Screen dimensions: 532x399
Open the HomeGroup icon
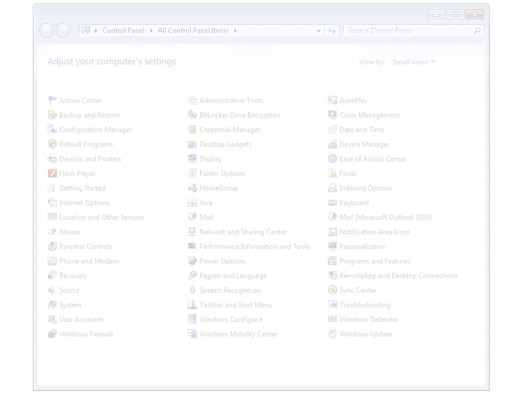click(192, 188)
